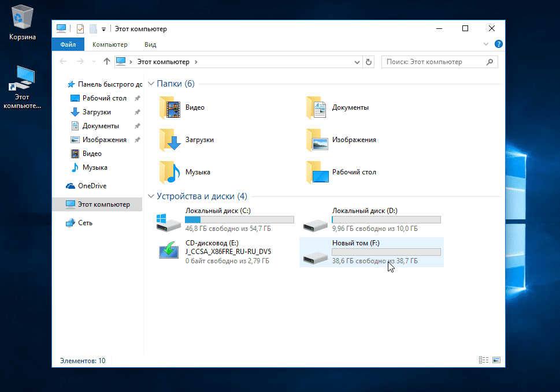Click the Up arrow navigation button

(x=106, y=62)
